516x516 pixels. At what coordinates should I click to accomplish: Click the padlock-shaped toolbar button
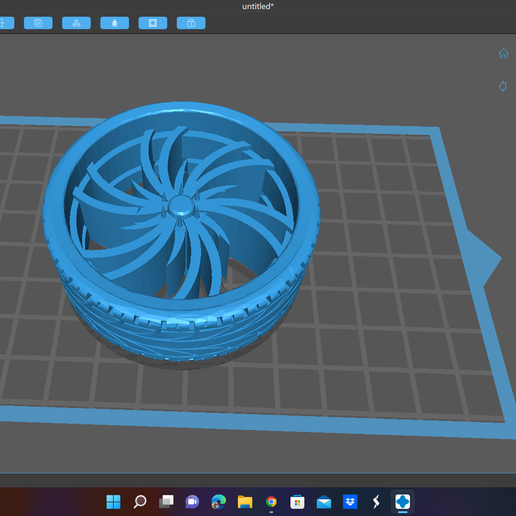coord(191,23)
